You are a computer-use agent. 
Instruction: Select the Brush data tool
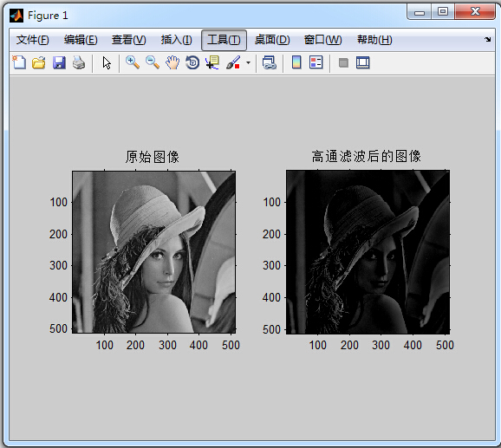[233, 62]
